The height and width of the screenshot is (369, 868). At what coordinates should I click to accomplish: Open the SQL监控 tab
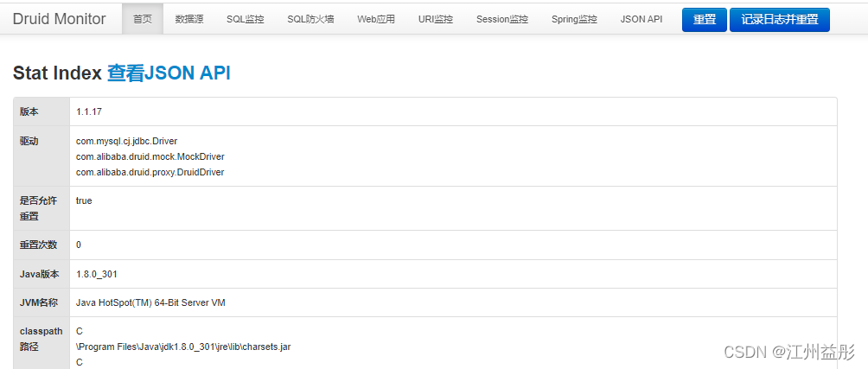point(246,19)
